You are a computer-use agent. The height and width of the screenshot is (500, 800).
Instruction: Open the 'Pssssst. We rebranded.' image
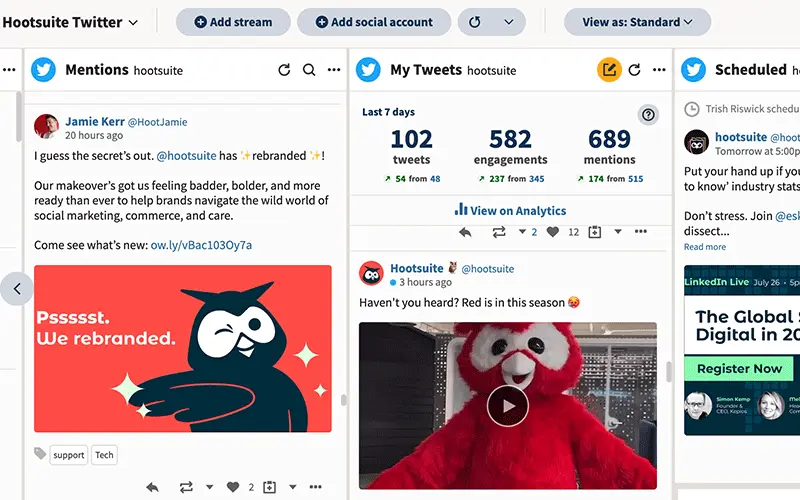point(183,348)
